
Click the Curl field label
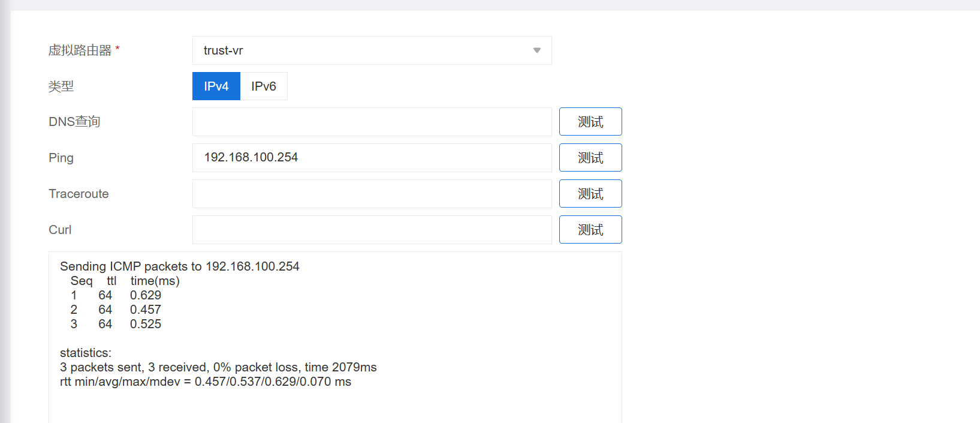60,230
